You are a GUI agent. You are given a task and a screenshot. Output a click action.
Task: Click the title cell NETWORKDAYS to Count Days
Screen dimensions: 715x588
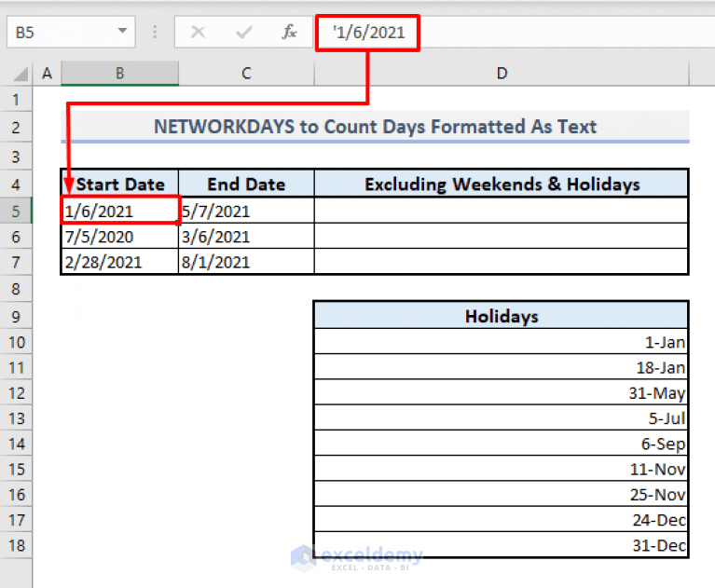375,126
